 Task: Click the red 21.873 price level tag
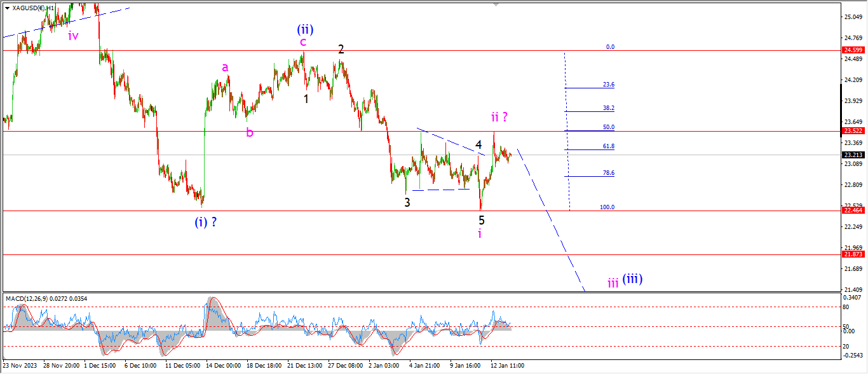coord(851,254)
